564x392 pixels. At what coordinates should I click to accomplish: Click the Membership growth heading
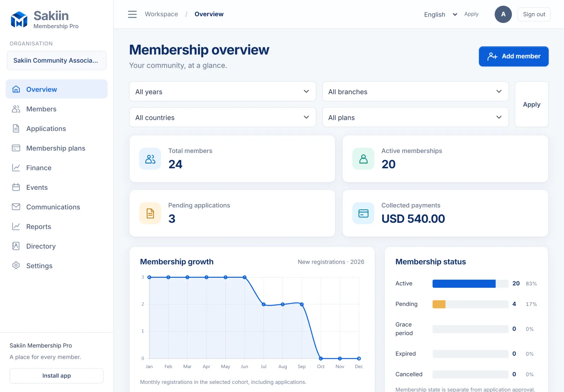point(177,262)
